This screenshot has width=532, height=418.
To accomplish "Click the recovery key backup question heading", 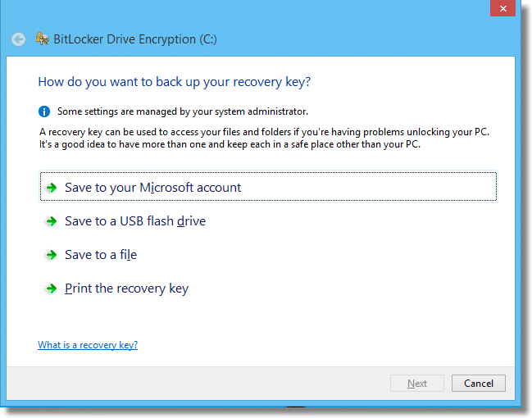I will (175, 82).
